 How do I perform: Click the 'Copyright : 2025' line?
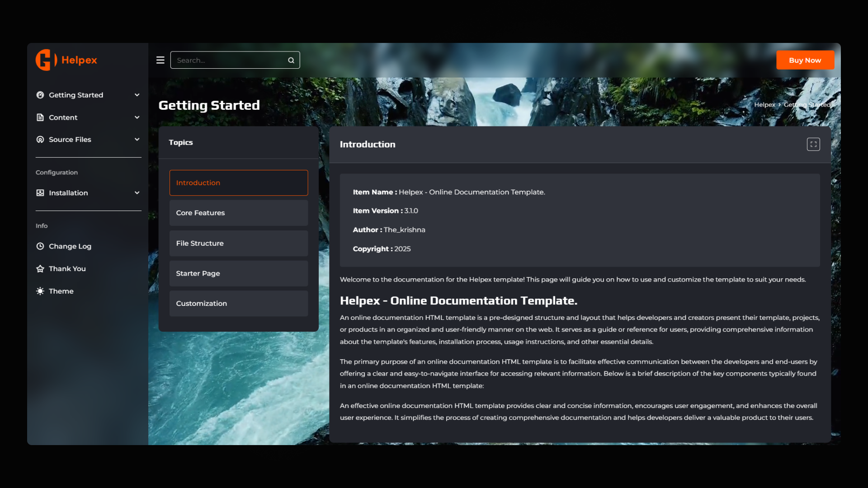(382, 249)
